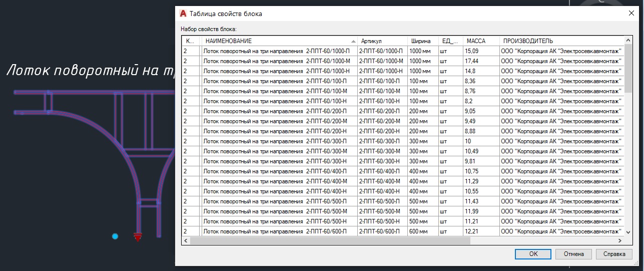Screen dimensions: 644x271
Task: Click the sort arrow in НАИМЕНОВАНИЕ header
Action: click(353, 41)
